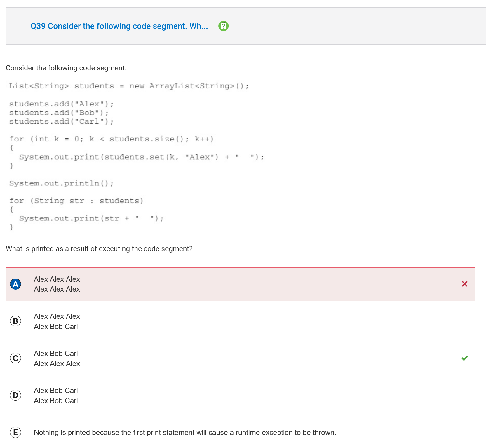Select answer option C radio button
This screenshot has width=486, height=448.
[15, 358]
